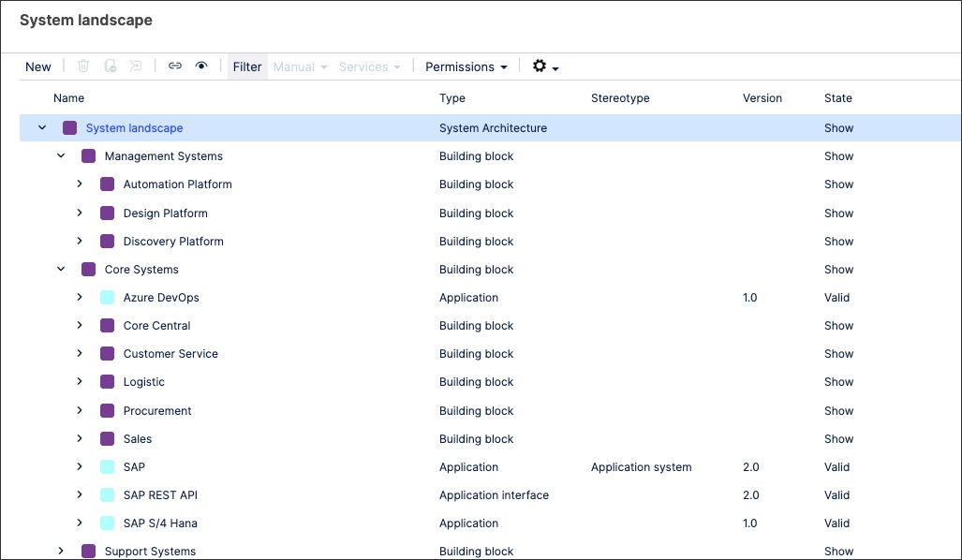
Task: Select the Azure DevOps row name
Action: pyautogui.click(x=161, y=298)
